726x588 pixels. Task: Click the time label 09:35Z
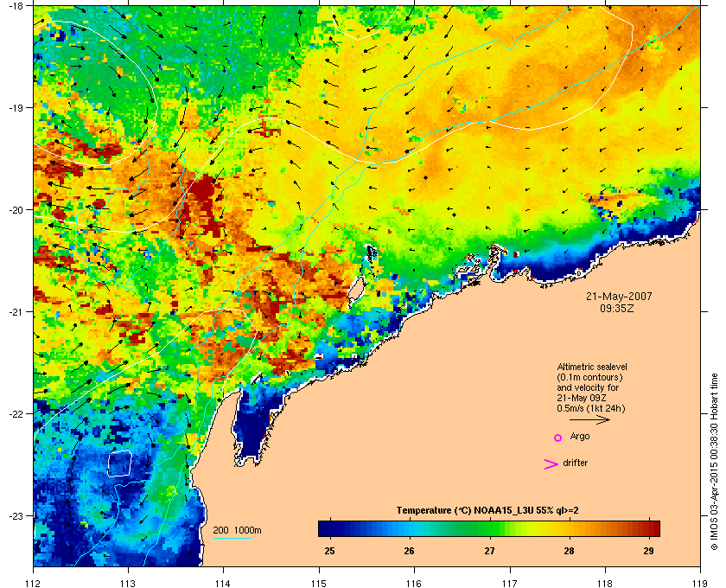click(x=617, y=308)
